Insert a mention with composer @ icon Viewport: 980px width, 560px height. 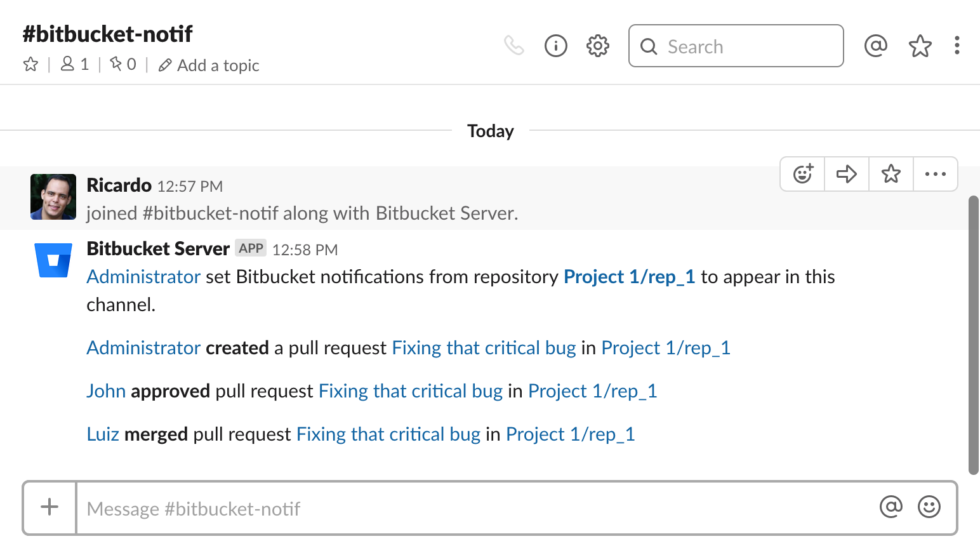coord(891,507)
